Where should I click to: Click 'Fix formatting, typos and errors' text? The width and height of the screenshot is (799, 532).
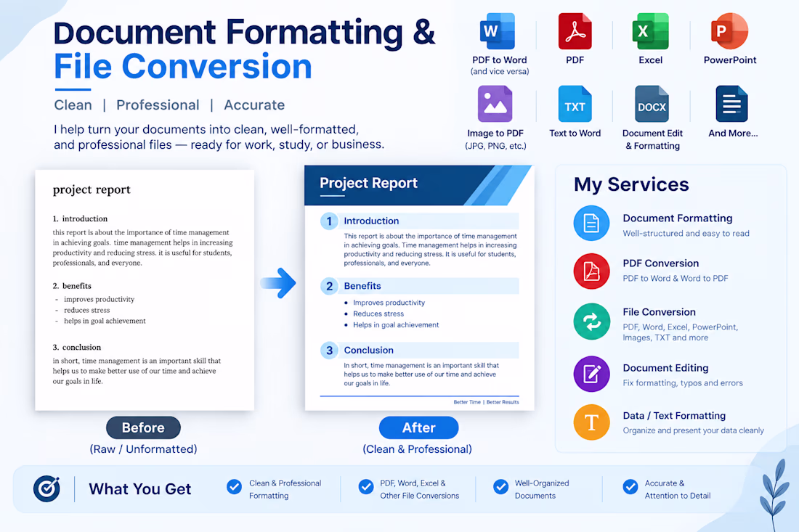682,382
